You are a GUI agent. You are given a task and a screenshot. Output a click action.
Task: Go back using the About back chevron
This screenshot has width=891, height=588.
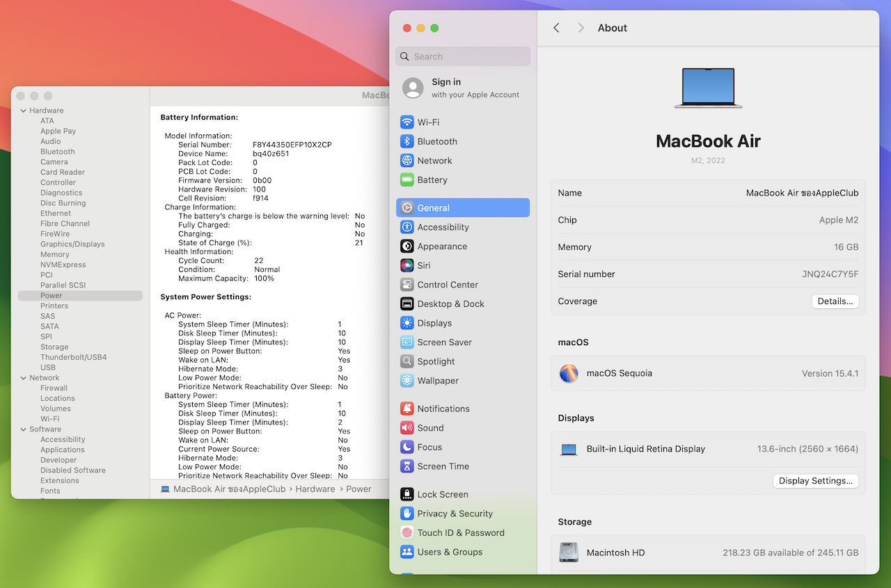click(x=556, y=28)
